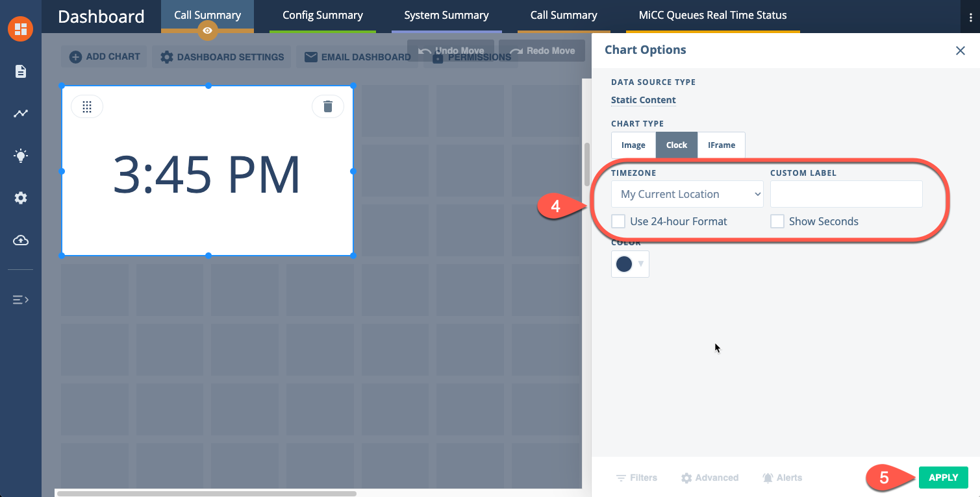Open the Timezone dropdown
The image size is (980, 497).
click(687, 194)
